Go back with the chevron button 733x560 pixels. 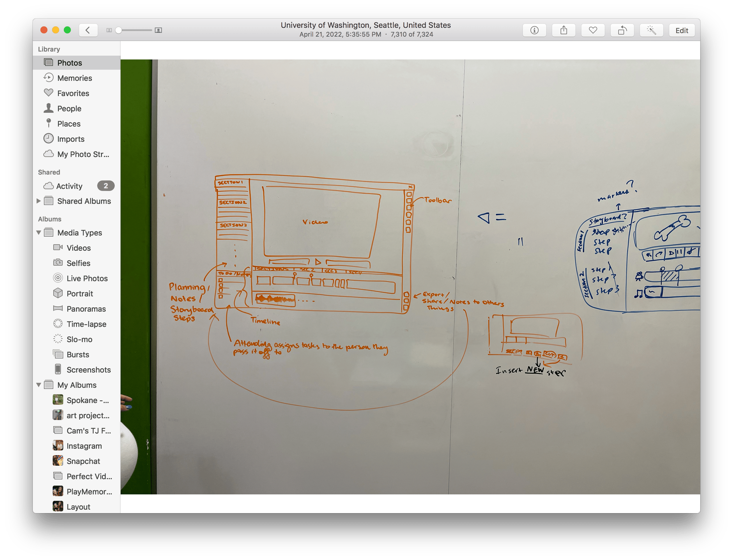tap(88, 30)
